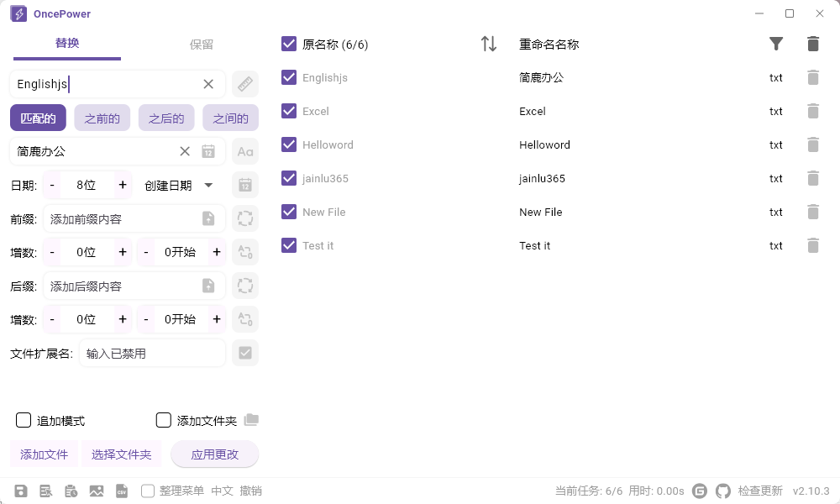The image size is (840, 504).
Task: Click the file icon beside the 前缀 field
Action: 207,218
